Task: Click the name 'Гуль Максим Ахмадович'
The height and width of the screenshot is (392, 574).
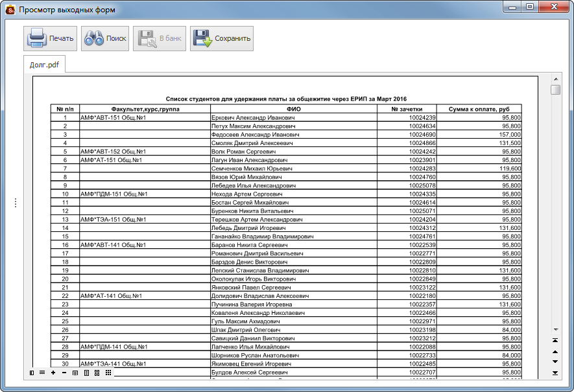Action: click(x=246, y=321)
